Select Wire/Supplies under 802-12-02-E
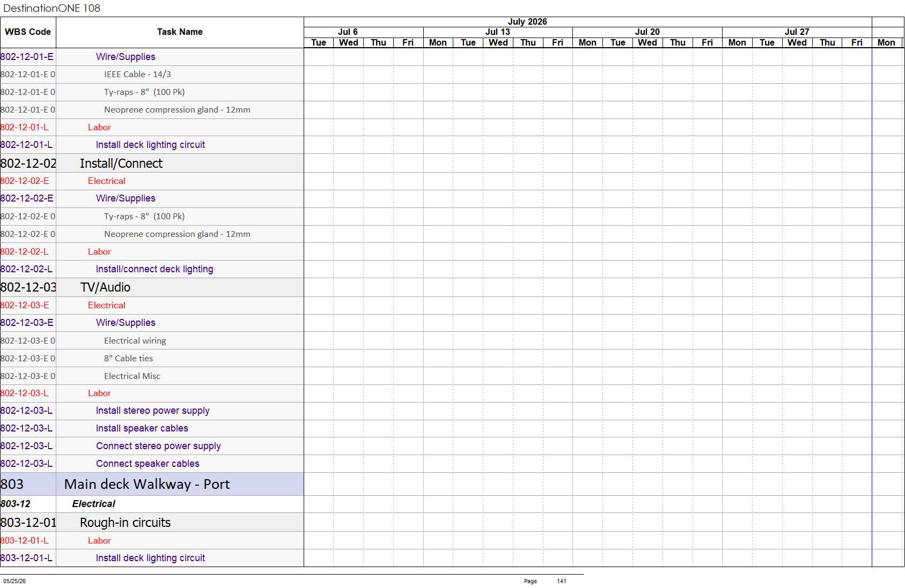The height and width of the screenshot is (588, 905). coord(126,198)
